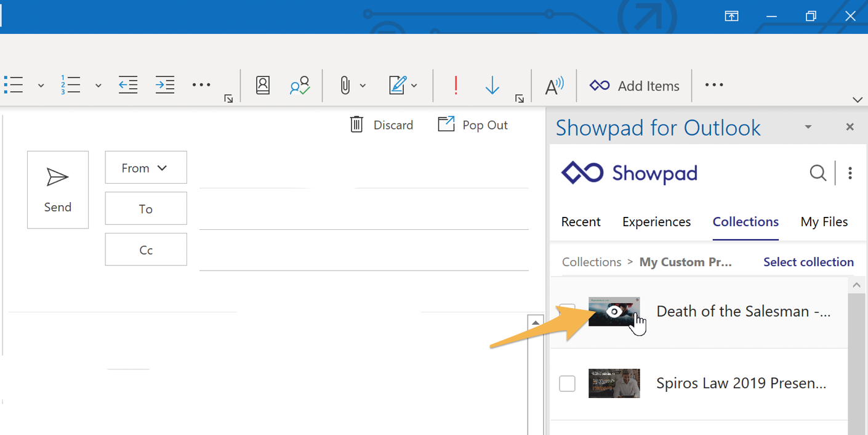Viewport: 868px width, 435px height.
Task: Increase the paragraph indent
Action: [164, 85]
